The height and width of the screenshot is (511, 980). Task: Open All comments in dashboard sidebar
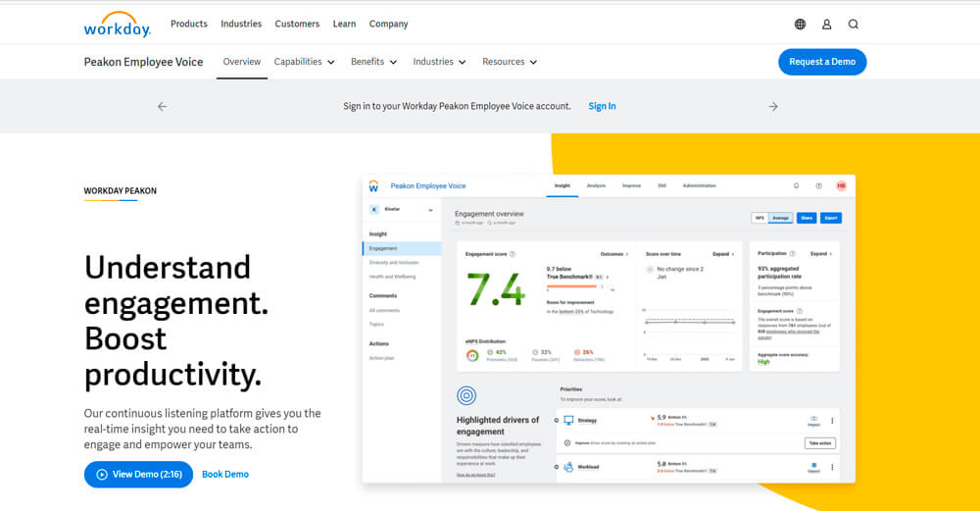pos(384,310)
